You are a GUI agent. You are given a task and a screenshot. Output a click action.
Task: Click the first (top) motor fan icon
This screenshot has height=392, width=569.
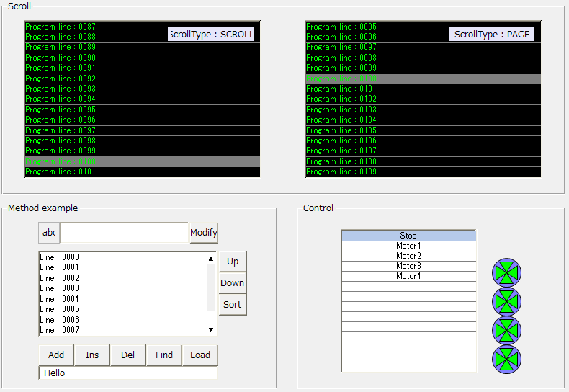click(x=506, y=273)
